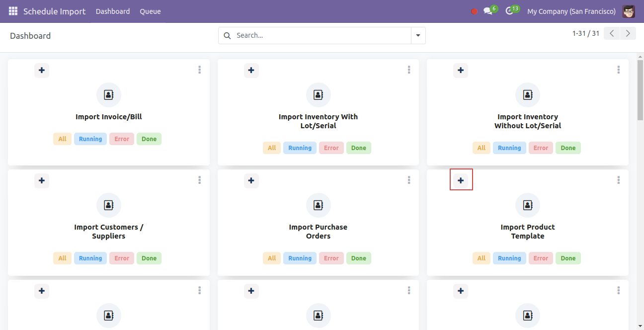Open My Company (San Francisco) switcher
Screen dimensions: 644x330
coord(571,11)
